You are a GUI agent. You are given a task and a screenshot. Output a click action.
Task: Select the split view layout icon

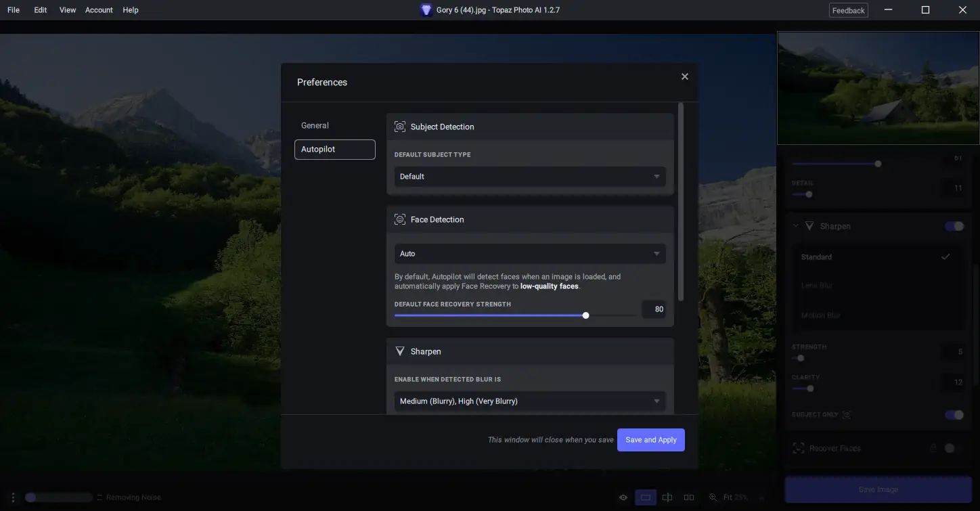[667, 497]
